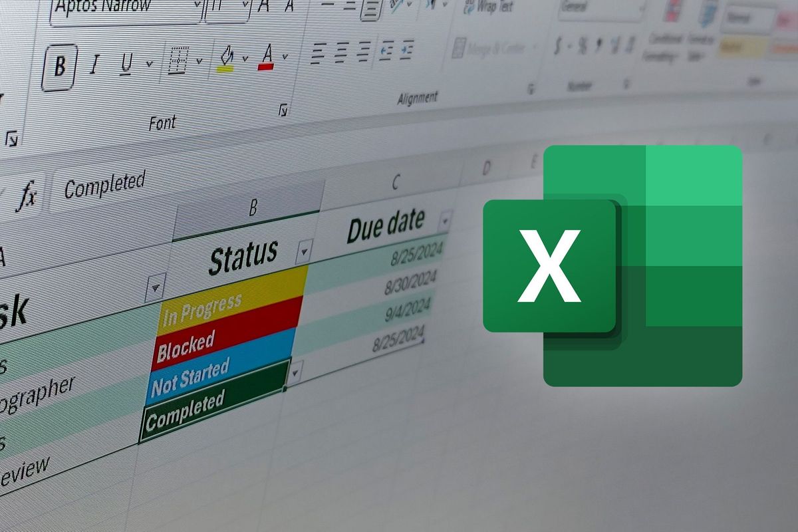Open the Fill Color dropdown arrow
Image resolution: width=798 pixels, height=532 pixels.
tap(245, 59)
